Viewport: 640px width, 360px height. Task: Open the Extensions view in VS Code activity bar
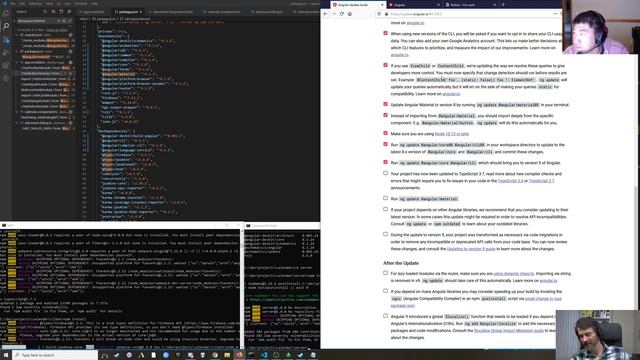(6, 66)
